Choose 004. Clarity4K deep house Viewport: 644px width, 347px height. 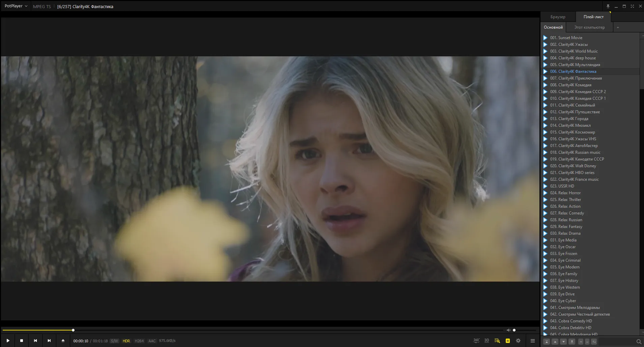pyautogui.click(x=591, y=58)
